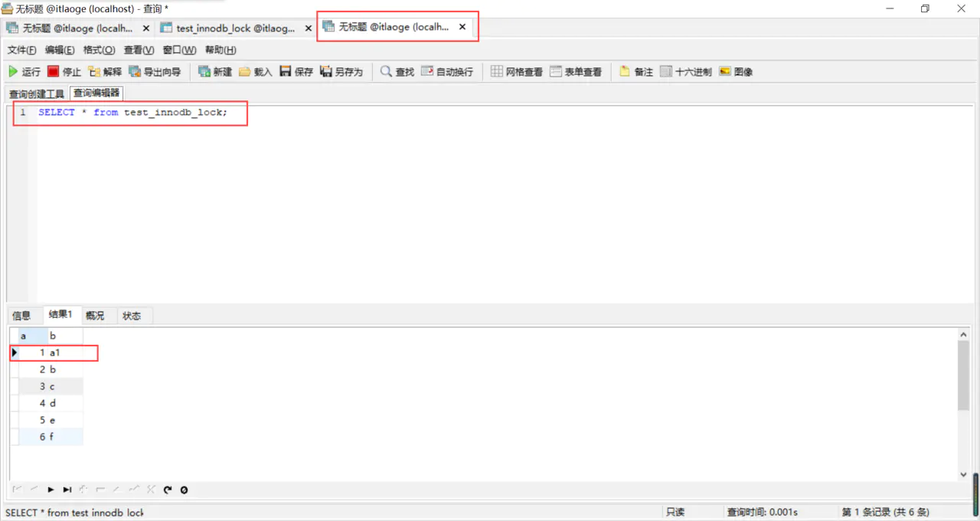
Task: Click inside the SQL query editor text
Action: click(x=133, y=112)
